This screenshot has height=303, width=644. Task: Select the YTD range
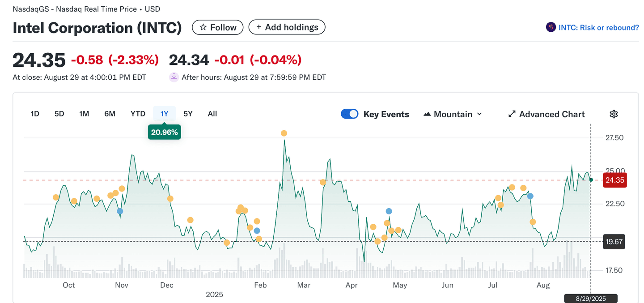(x=138, y=114)
